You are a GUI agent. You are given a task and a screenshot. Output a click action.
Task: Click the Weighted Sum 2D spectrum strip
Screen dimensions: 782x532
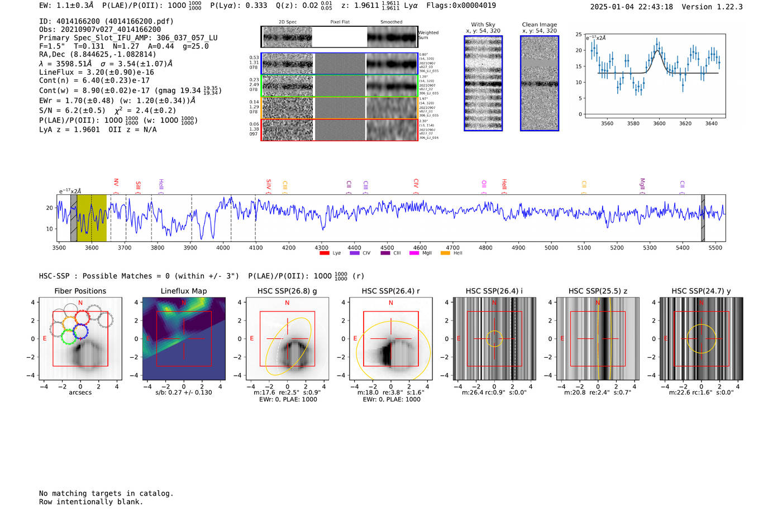(x=340, y=37)
